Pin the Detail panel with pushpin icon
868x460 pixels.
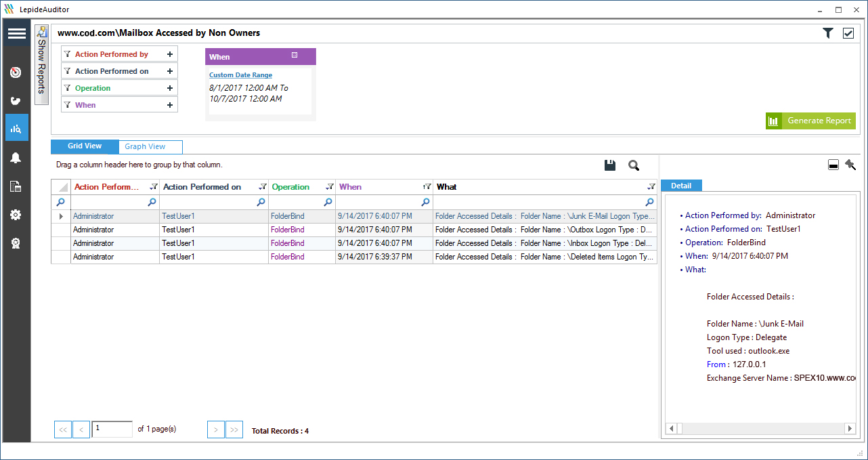pyautogui.click(x=850, y=165)
